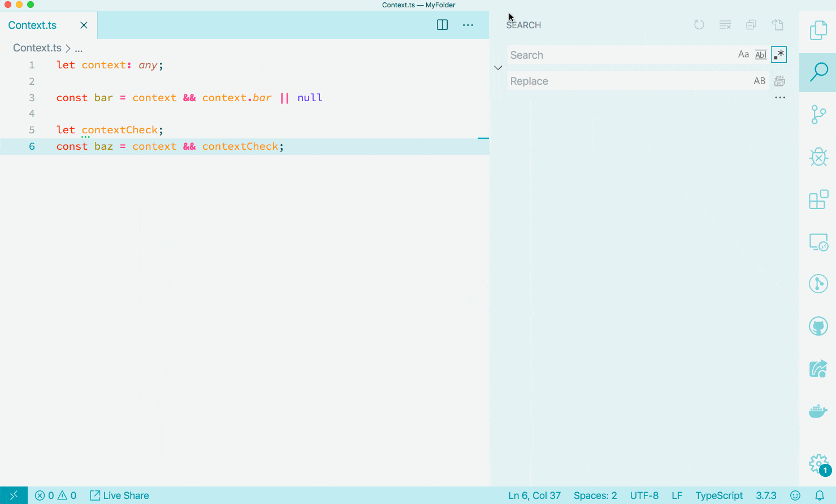Open the Run and Debug view
Viewport: 836px width, 504px height.
pos(818,157)
